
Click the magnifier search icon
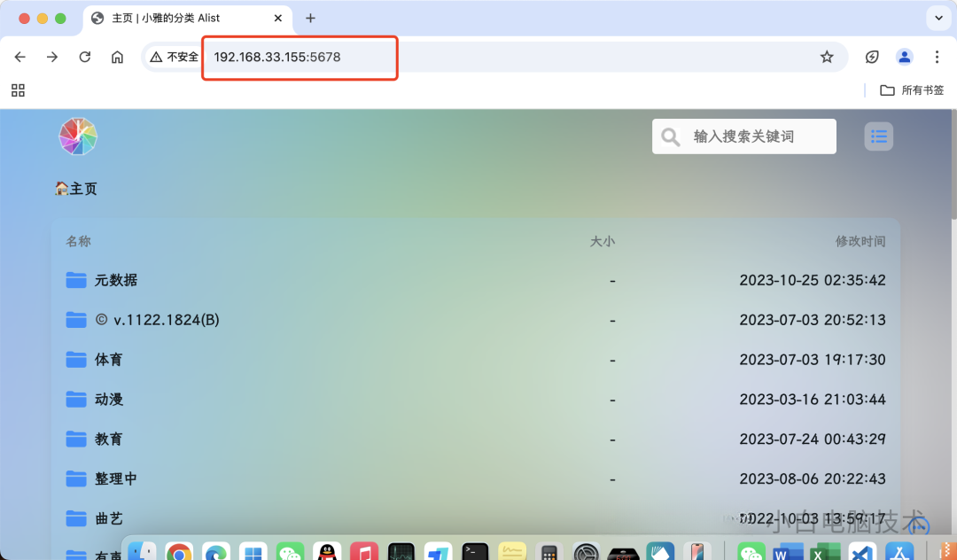(670, 136)
